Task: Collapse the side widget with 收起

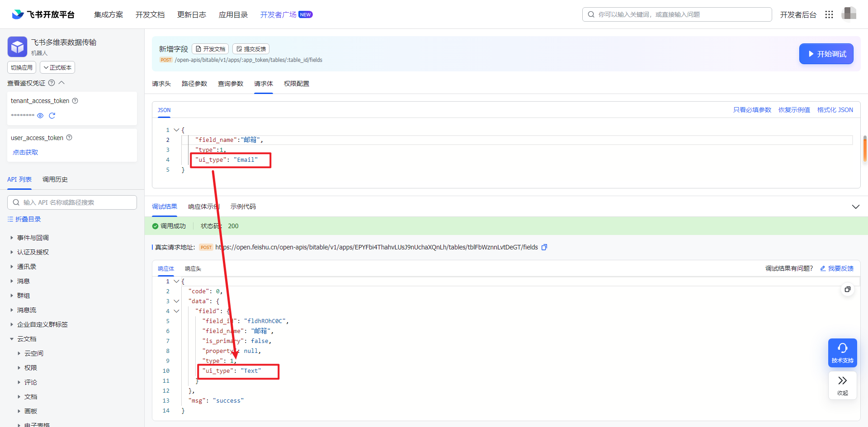Action: pyautogui.click(x=842, y=385)
